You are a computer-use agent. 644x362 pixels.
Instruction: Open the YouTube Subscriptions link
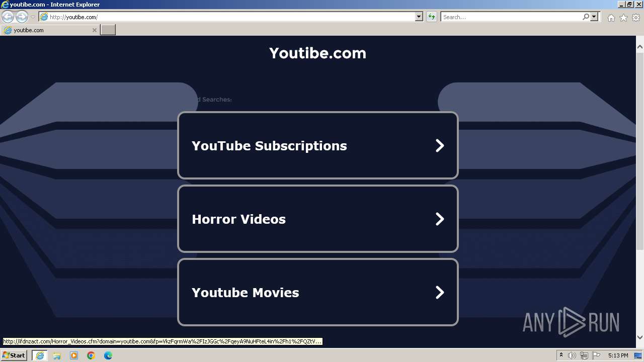coord(318,145)
